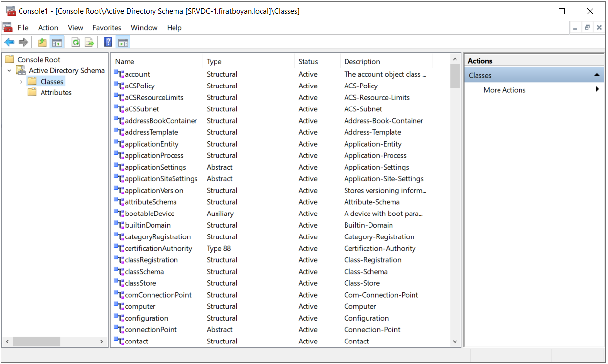Select the Classes node label in the tree
This screenshot has width=608, height=364.
click(52, 82)
